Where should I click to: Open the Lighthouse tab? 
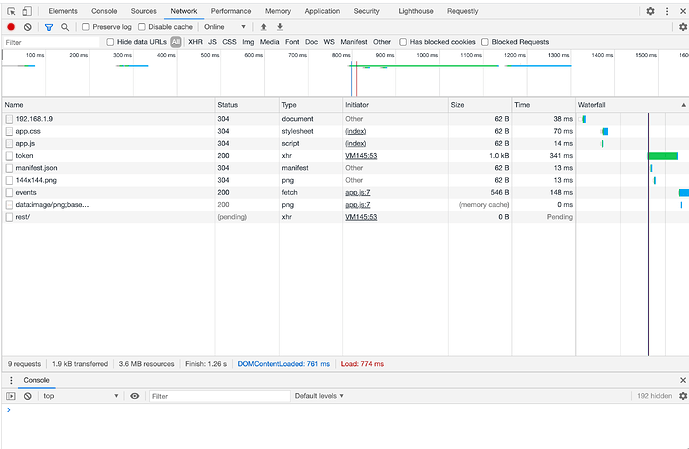click(414, 11)
